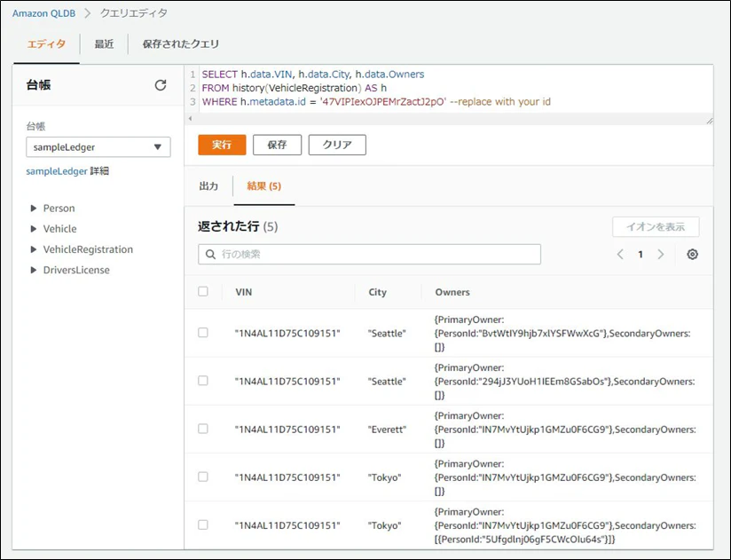The height and width of the screenshot is (560, 731).
Task: Open table preferences gear icon
Action: click(692, 254)
